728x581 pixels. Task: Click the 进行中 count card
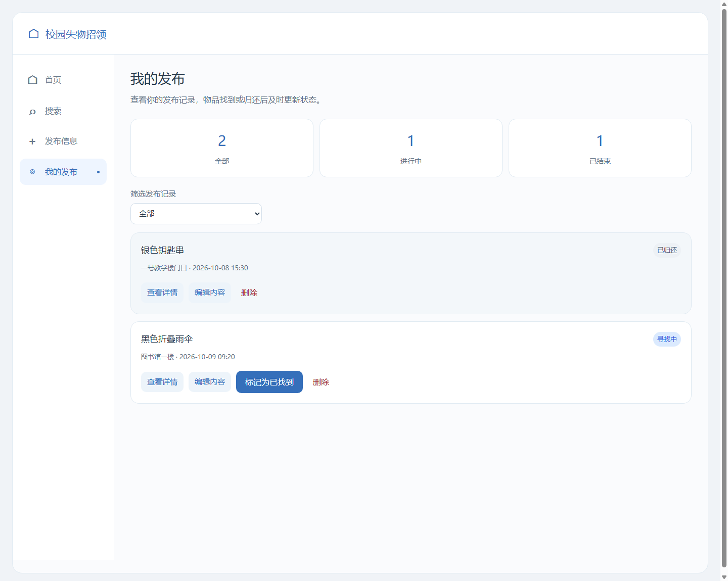(411, 148)
